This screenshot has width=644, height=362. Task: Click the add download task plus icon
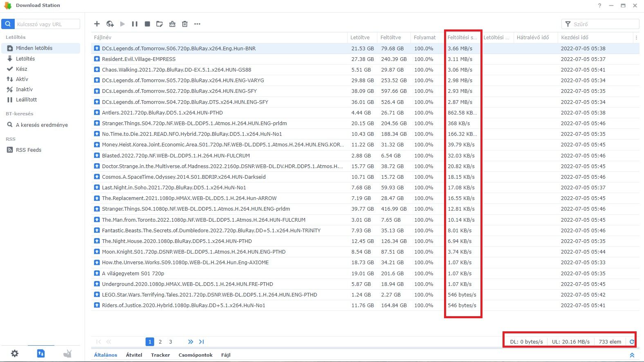point(97,24)
